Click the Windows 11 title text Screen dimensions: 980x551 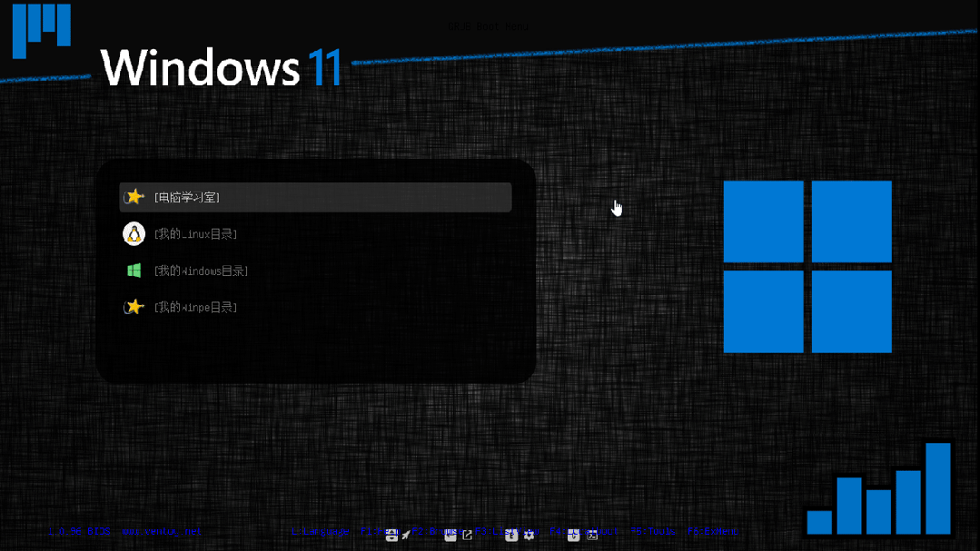pyautogui.click(x=222, y=67)
